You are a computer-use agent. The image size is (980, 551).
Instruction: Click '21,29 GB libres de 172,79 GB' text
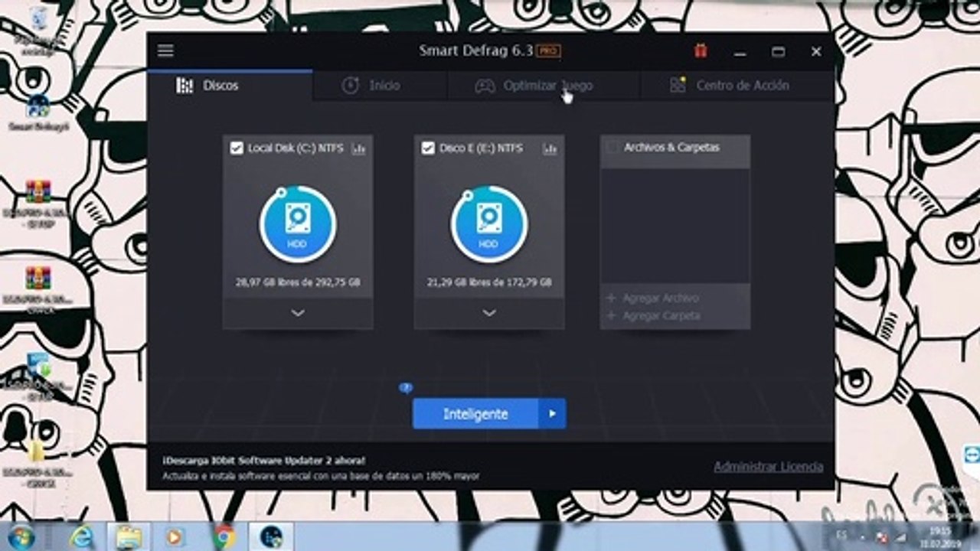(x=489, y=282)
